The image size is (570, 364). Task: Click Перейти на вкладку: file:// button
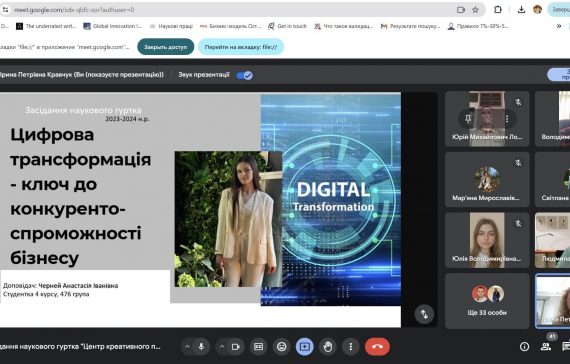pyautogui.click(x=241, y=47)
